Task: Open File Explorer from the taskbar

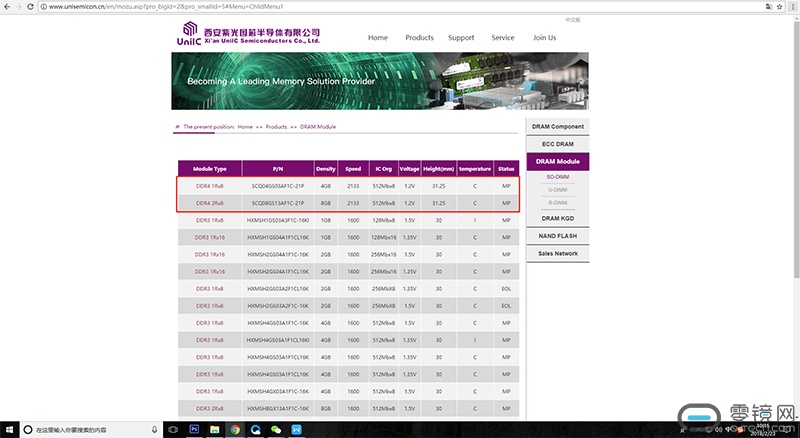Action: 215,429
